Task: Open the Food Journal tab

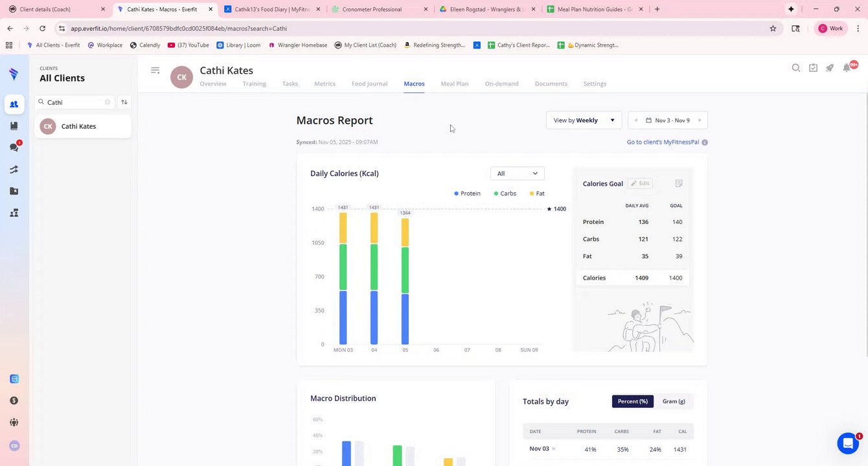Action: [x=369, y=83]
